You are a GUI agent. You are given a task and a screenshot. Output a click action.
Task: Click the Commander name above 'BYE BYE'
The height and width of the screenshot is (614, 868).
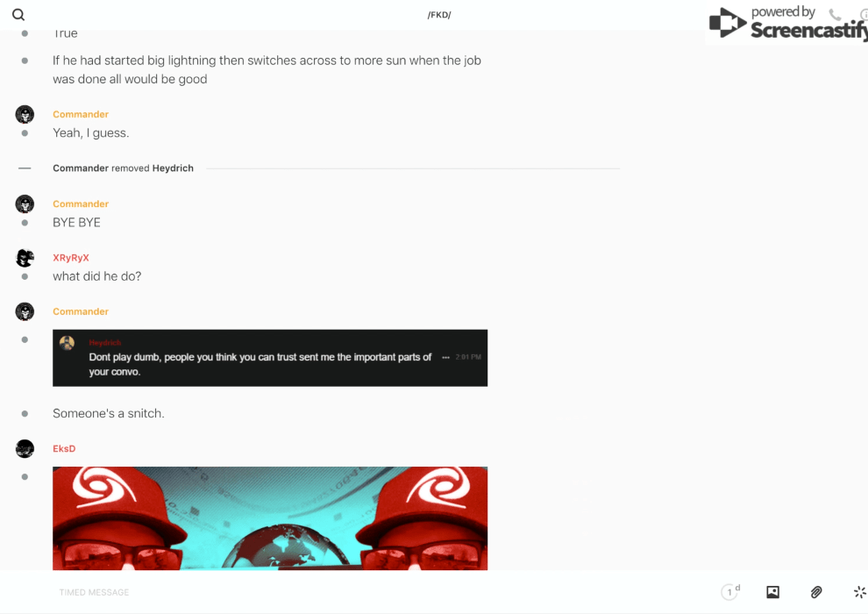81,203
